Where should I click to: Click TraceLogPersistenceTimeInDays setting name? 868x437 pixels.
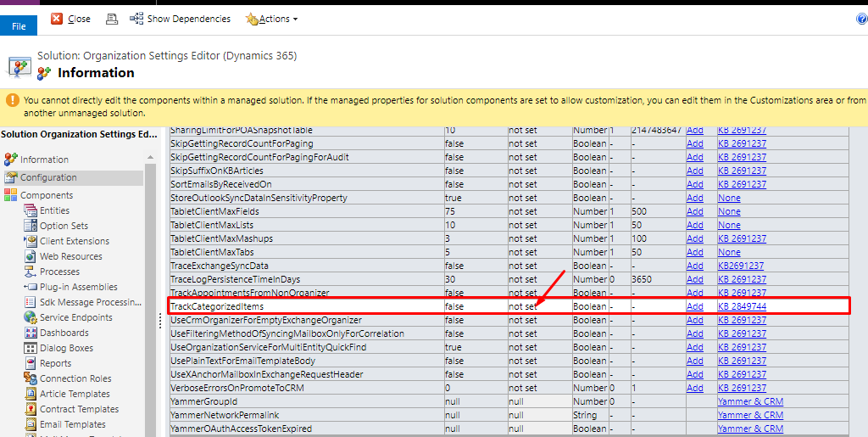236,279
